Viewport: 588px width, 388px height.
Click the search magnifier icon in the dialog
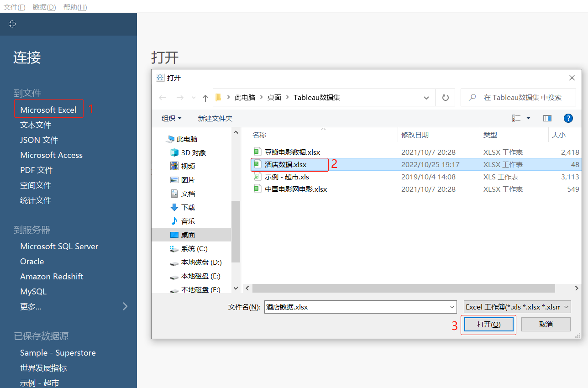[473, 97]
